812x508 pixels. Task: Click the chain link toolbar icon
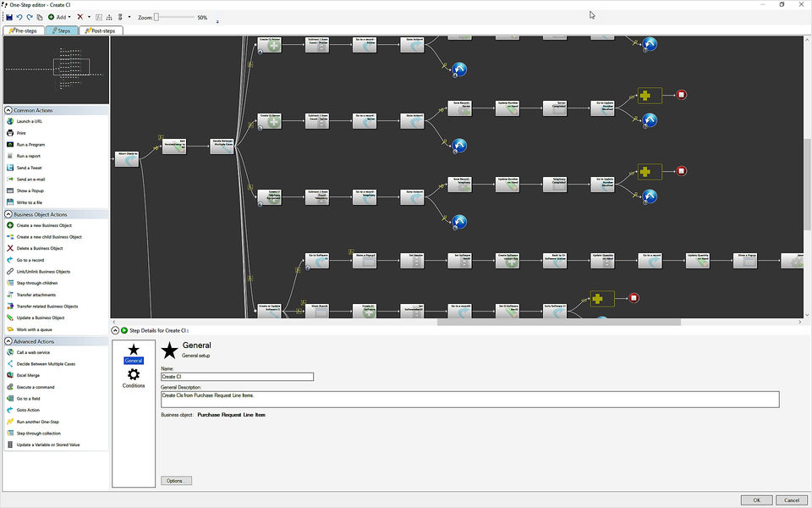pyautogui.click(x=120, y=17)
